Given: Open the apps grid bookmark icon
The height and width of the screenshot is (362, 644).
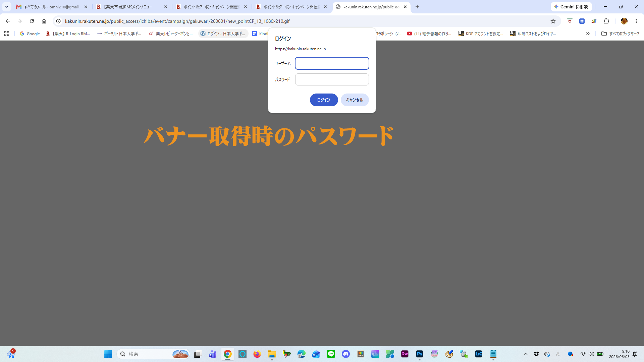Looking at the screenshot, I should [x=7, y=34].
